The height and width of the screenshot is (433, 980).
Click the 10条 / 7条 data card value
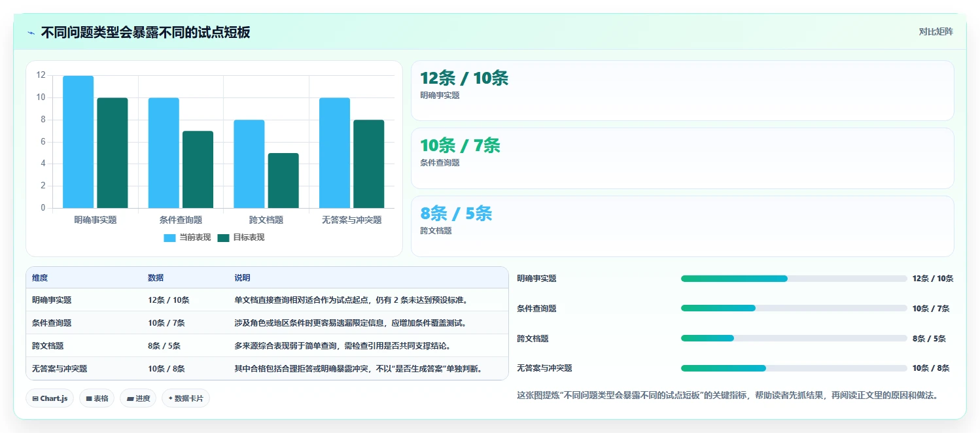tap(460, 146)
